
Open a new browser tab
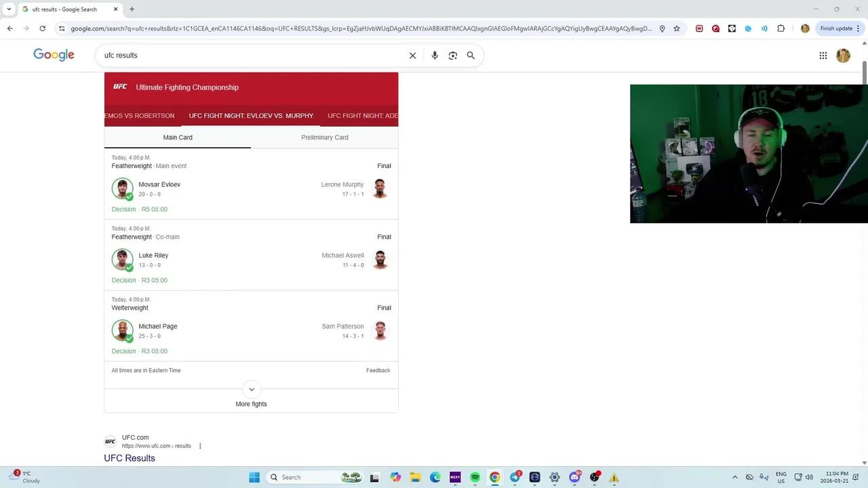(x=132, y=9)
